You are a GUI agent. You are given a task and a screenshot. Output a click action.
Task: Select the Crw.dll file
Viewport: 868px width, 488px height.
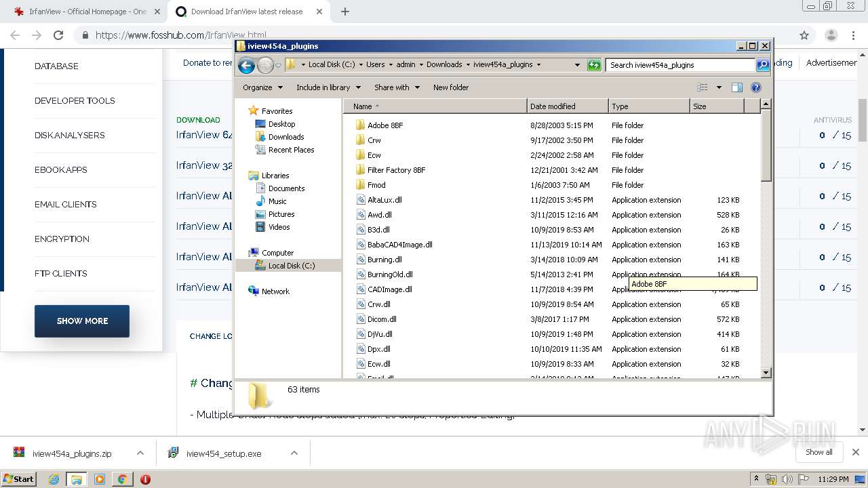pos(378,304)
